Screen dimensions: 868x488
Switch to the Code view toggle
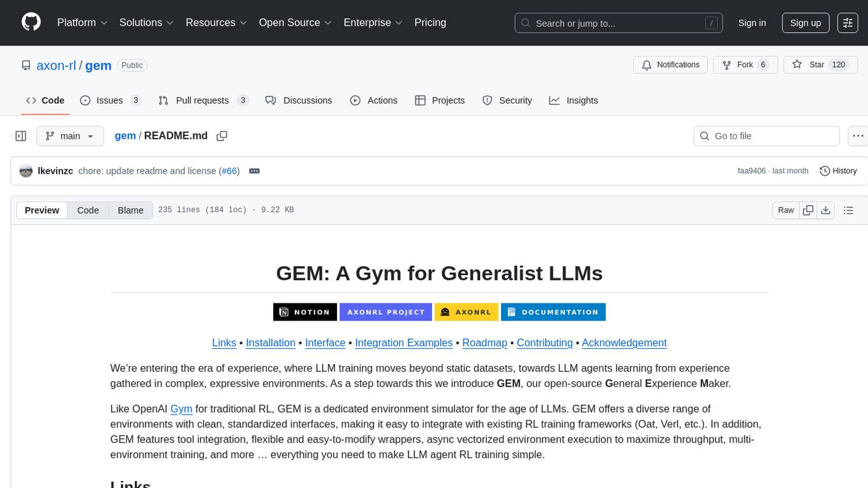pyautogui.click(x=88, y=210)
